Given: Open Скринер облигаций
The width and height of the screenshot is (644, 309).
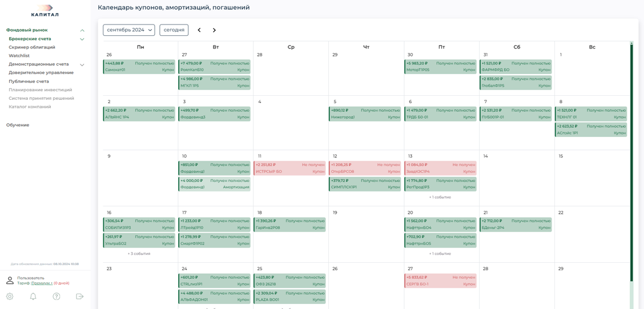Looking at the screenshot, I should coord(32,47).
